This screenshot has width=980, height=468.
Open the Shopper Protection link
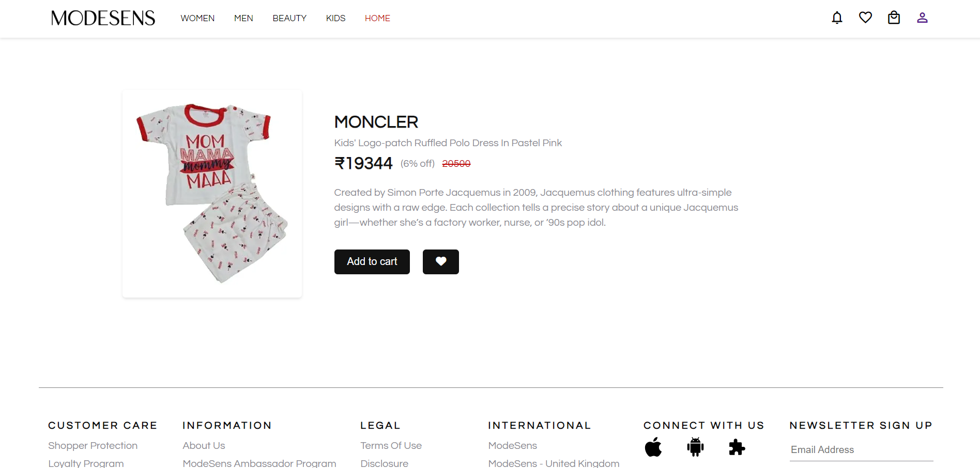tap(93, 445)
